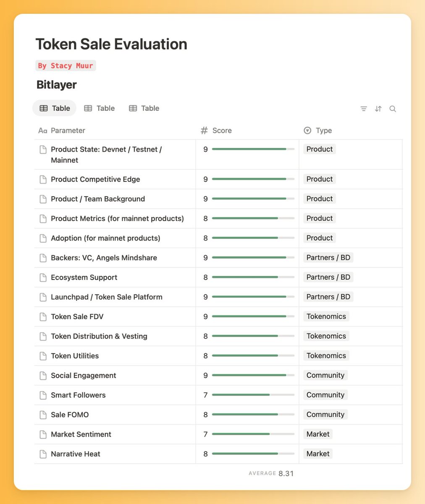Open page icon for Product Competitive Edge
The height and width of the screenshot is (504, 425).
pyautogui.click(x=43, y=179)
